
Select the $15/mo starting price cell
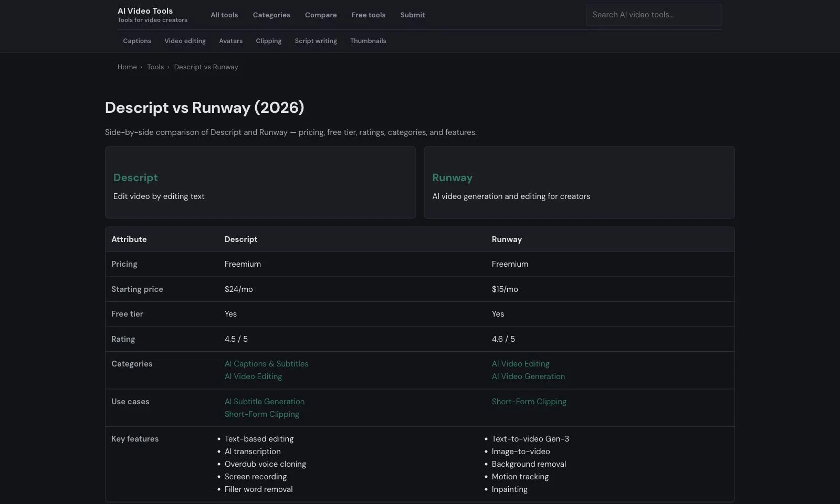(x=505, y=289)
